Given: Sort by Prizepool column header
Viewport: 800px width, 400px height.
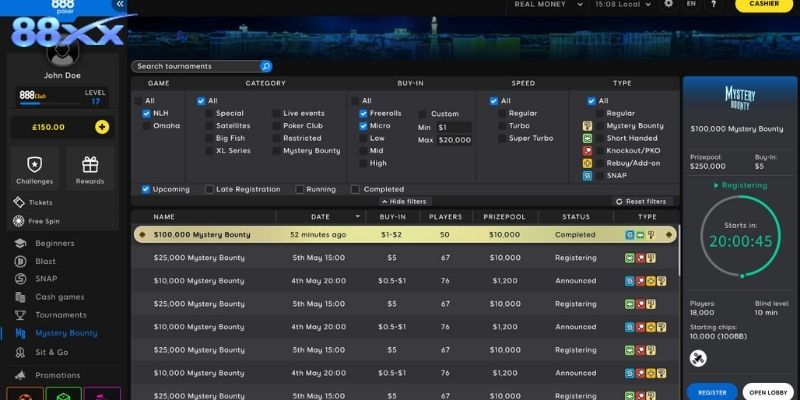Looking at the screenshot, I should coord(505,217).
